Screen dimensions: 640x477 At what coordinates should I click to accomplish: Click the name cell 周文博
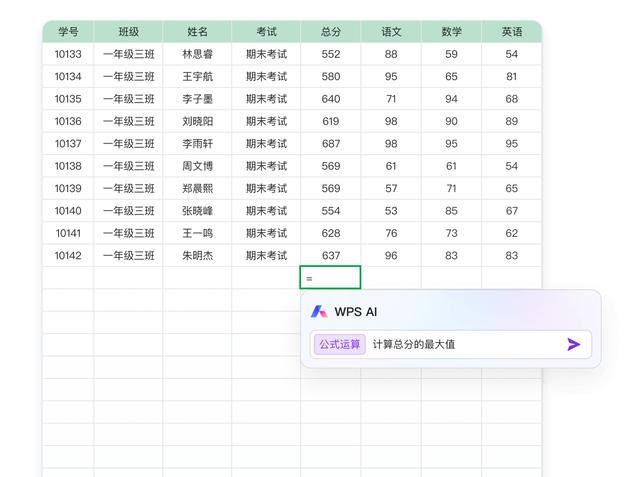click(x=197, y=166)
